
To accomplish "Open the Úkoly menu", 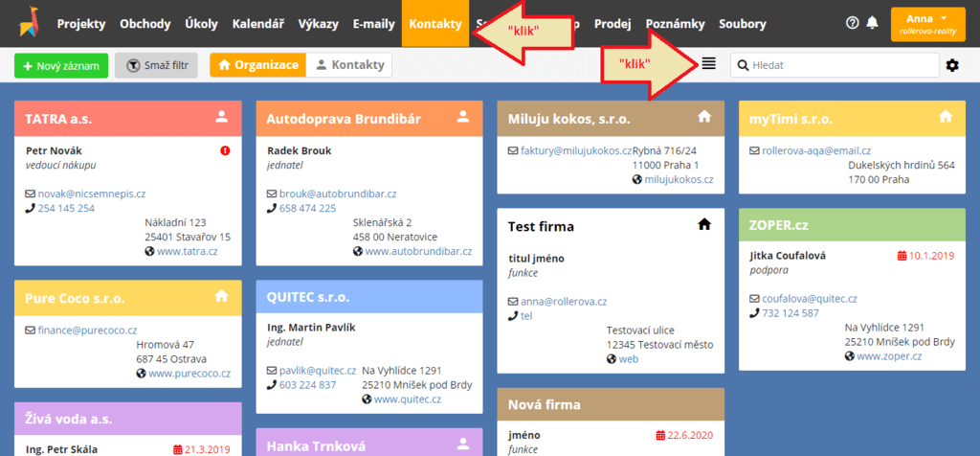I will point(201,24).
